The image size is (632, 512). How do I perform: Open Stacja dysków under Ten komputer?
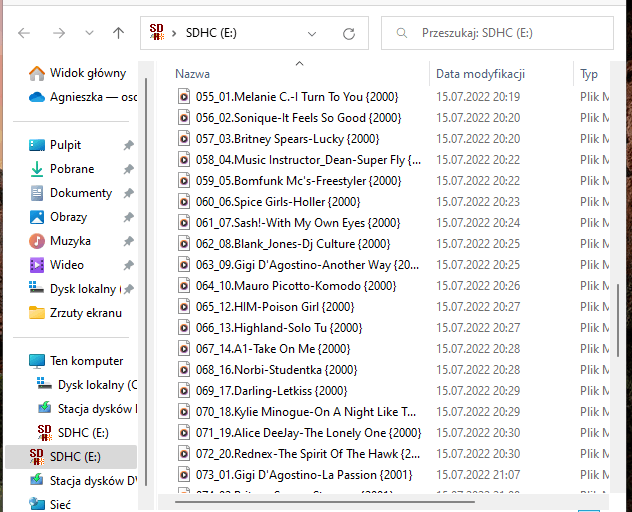pos(87,409)
